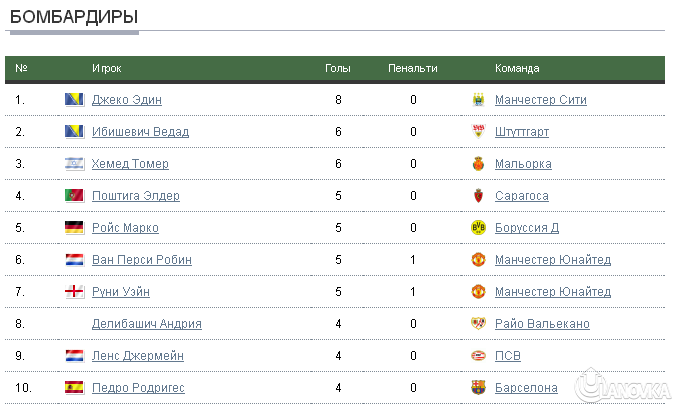This screenshot has height=411, width=682.
Task: Open player link Делибашич Андрия
Action: (x=146, y=324)
